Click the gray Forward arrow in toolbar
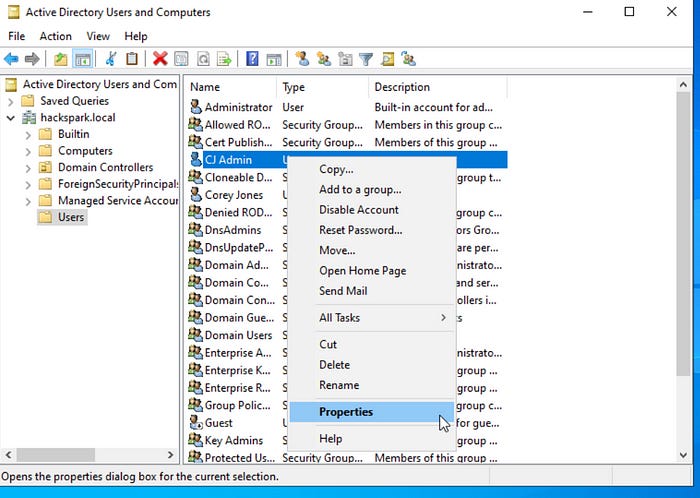 click(32, 59)
